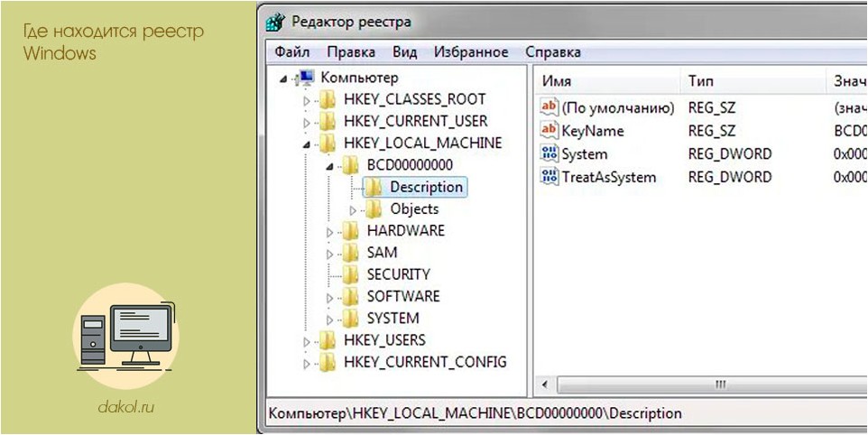Click REG_SZ type of (По умолчанию) row

coord(711,108)
